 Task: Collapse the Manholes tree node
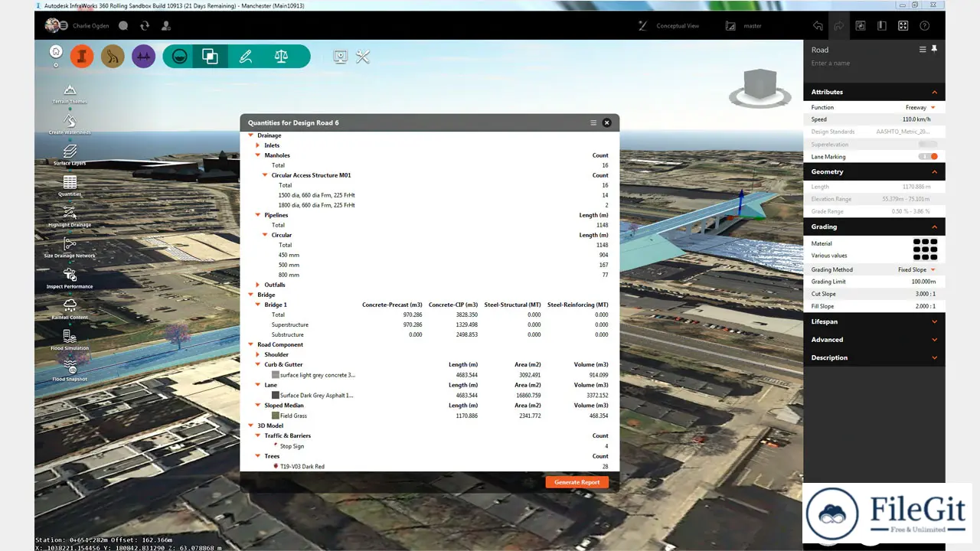(x=258, y=155)
